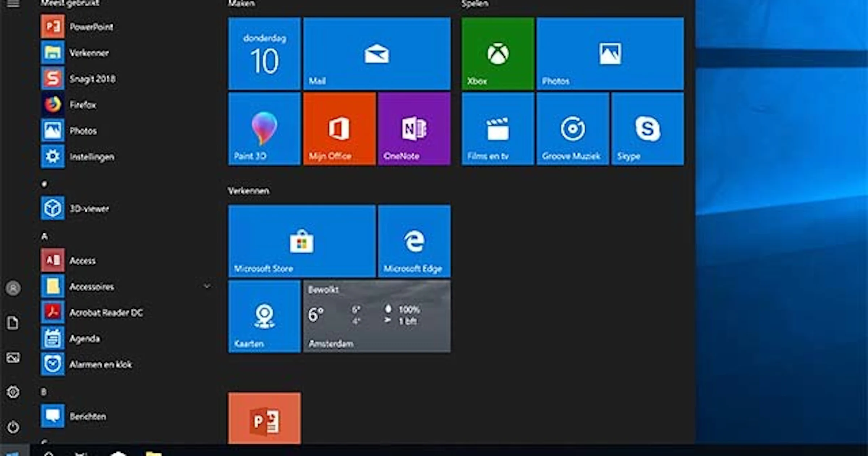Open the Groove Muziek tile

click(573, 129)
